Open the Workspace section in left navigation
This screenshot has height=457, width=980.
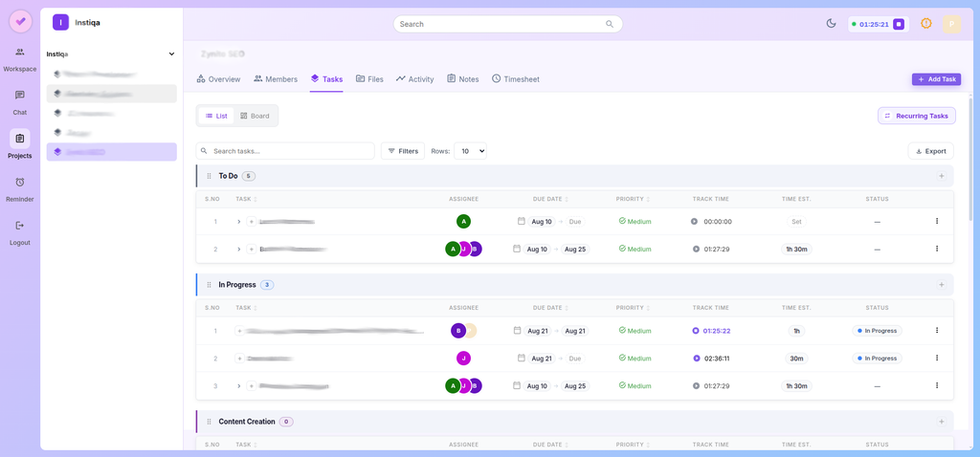20,59
